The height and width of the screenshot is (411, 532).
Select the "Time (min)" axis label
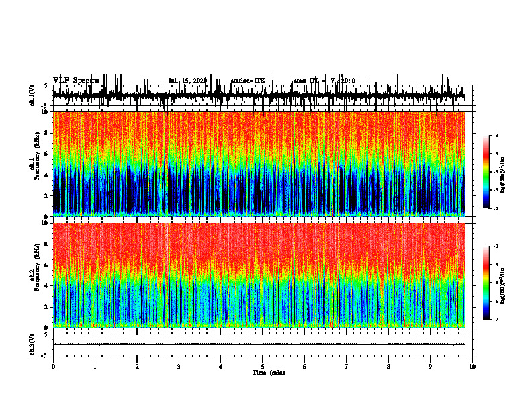point(269,373)
